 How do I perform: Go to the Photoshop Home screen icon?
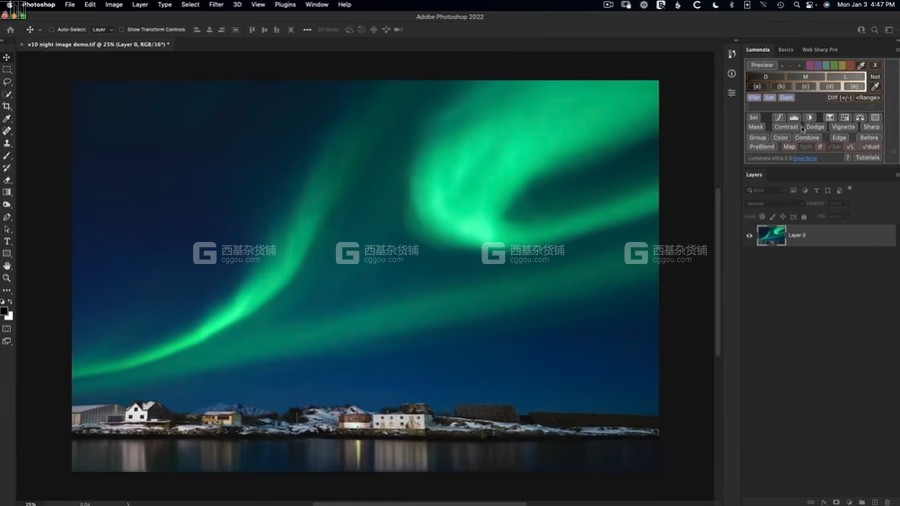point(10,30)
